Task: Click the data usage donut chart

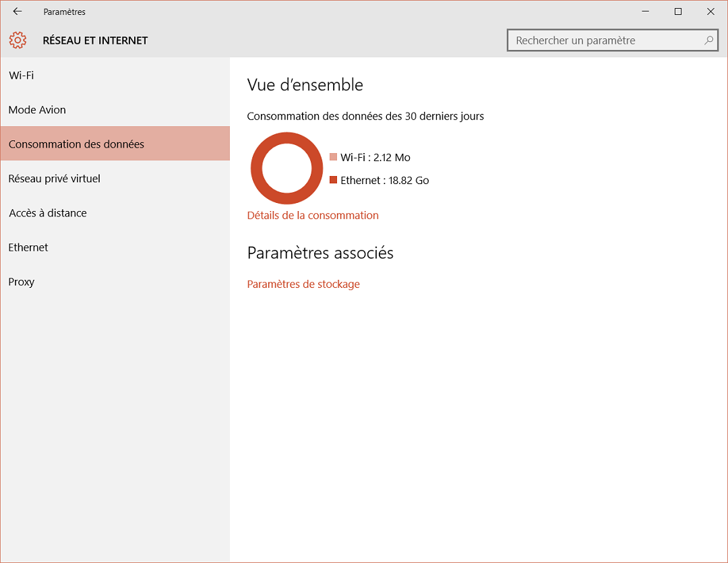Action: coord(287,168)
